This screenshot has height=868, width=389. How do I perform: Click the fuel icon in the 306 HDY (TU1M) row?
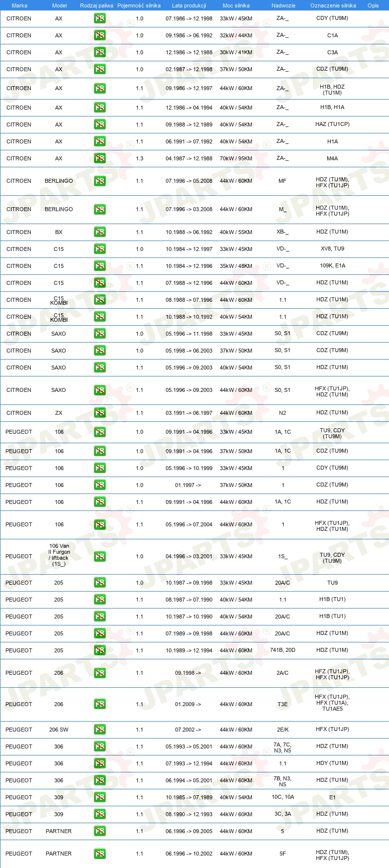pos(99,763)
